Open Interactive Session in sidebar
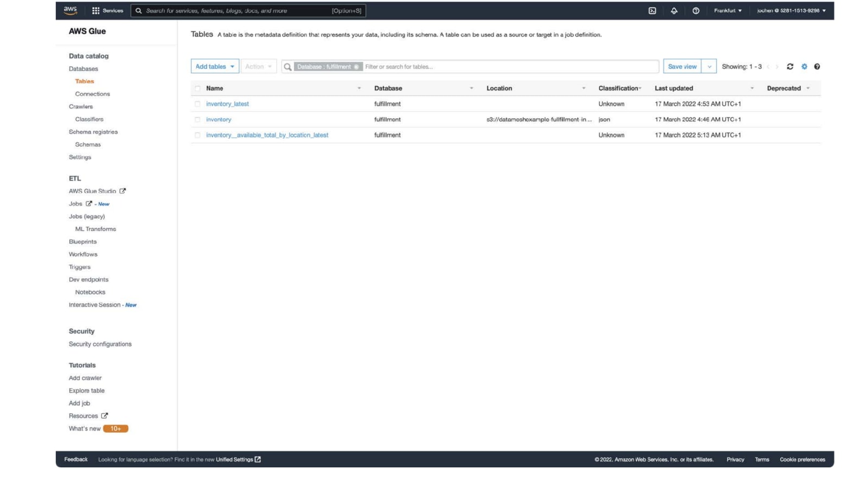 95,305
